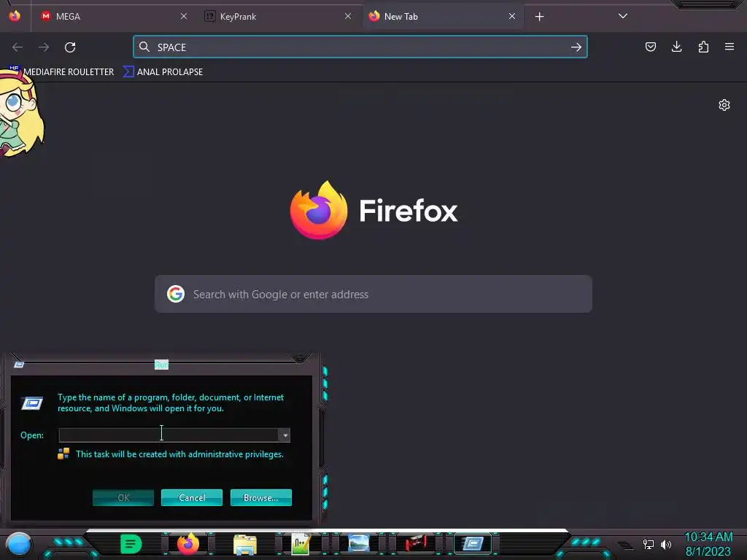Viewport: 747px width, 560px height.
Task: Close the New Tab tab
Action: click(512, 16)
